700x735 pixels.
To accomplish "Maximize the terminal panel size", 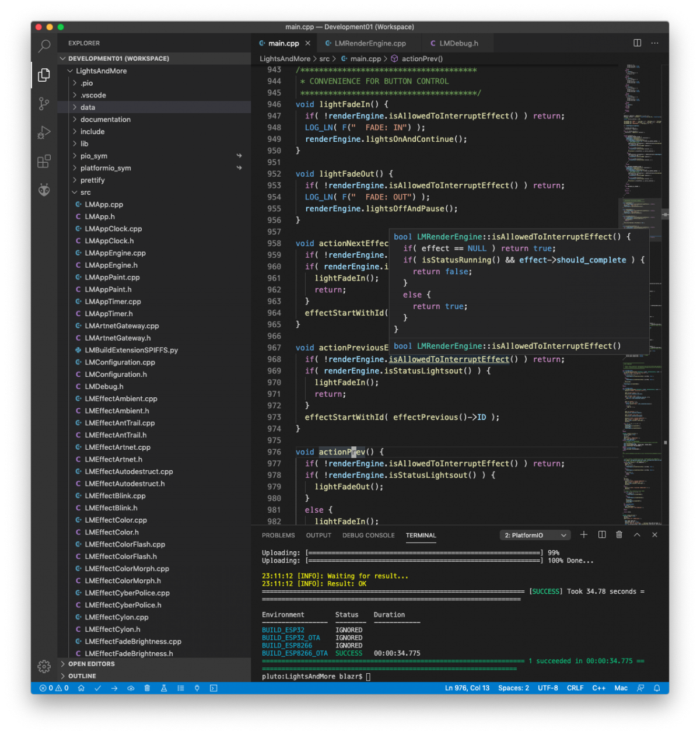I will [x=637, y=535].
